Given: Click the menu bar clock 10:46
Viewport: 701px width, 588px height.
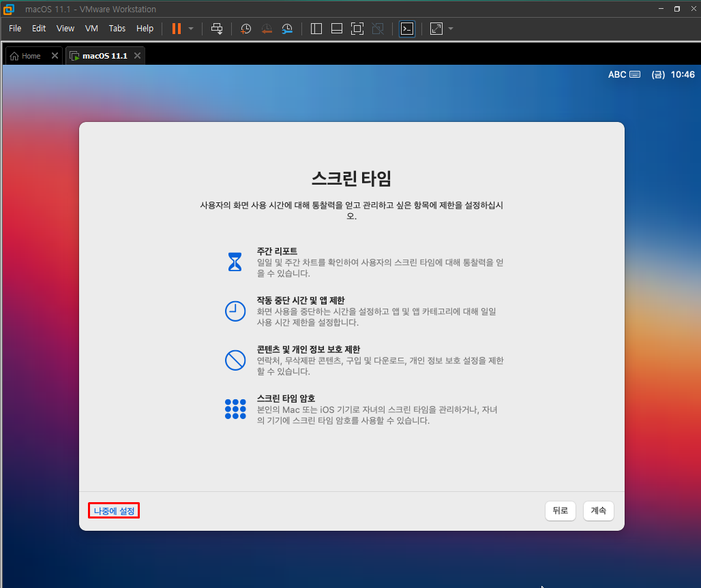Looking at the screenshot, I should pyautogui.click(x=683, y=75).
